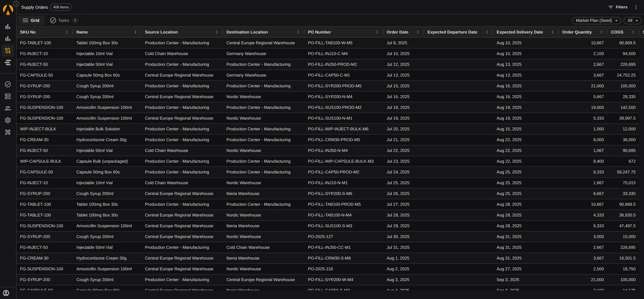644x299 pixels.
Task: Open SKU No column menu
Action: click(x=67, y=32)
